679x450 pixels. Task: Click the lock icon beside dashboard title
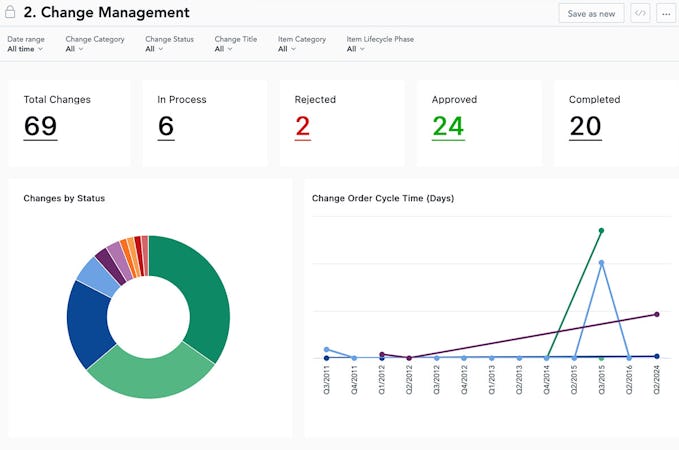pos(10,12)
